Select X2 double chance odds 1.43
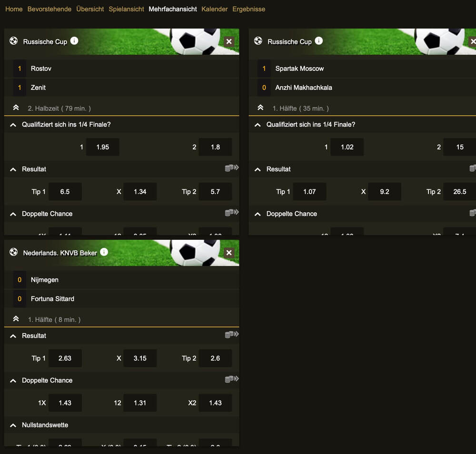 coord(215,403)
